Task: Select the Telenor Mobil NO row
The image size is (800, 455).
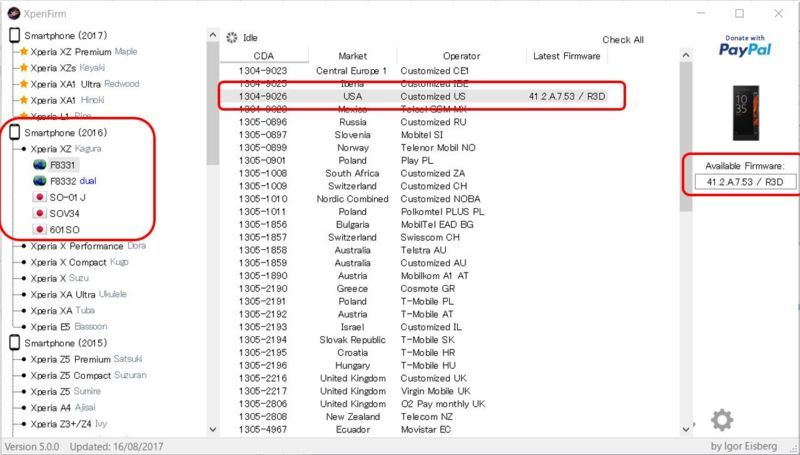Action: 414,147
